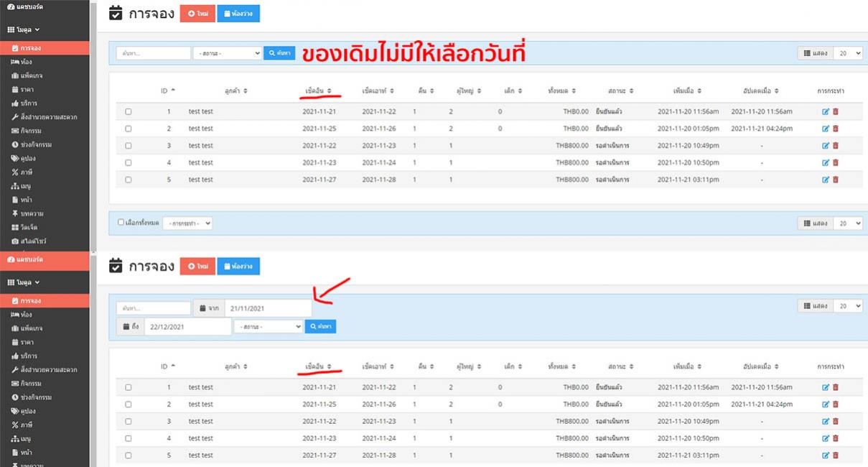Edit booking ID 1 in upper list
The height and width of the screenshot is (467, 868).
pyautogui.click(x=826, y=111)
